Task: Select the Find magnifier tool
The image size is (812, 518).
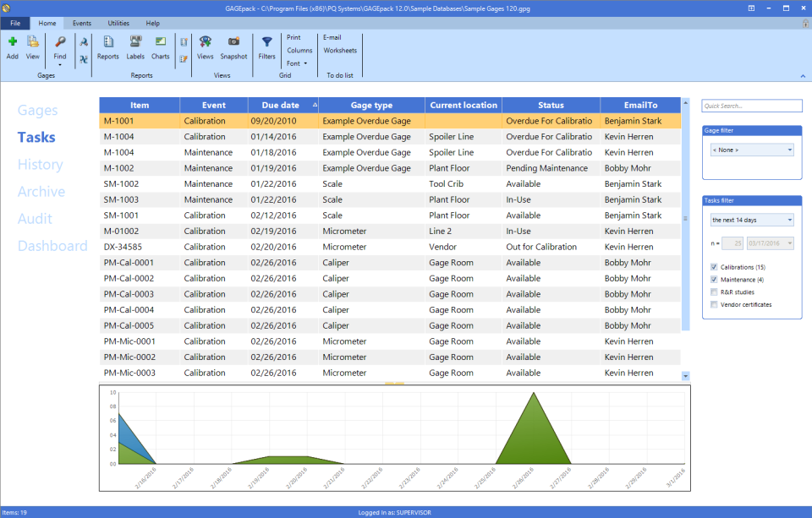Action: click(x=60, y=42)
